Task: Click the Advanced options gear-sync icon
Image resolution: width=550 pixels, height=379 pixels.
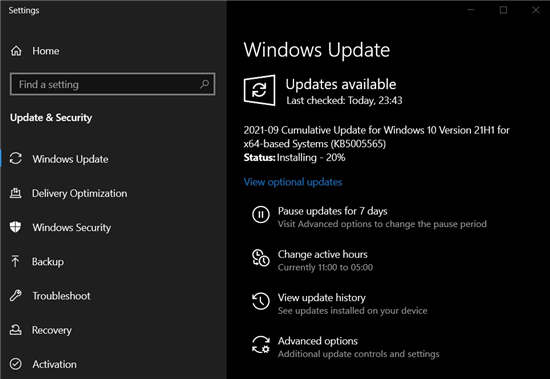Action: (261, 345)
